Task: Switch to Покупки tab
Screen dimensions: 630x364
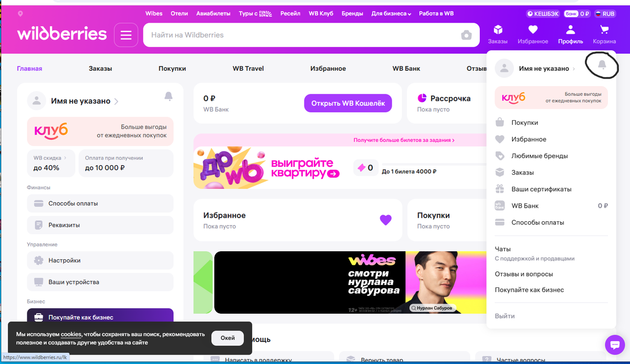Action: [172, 69]
